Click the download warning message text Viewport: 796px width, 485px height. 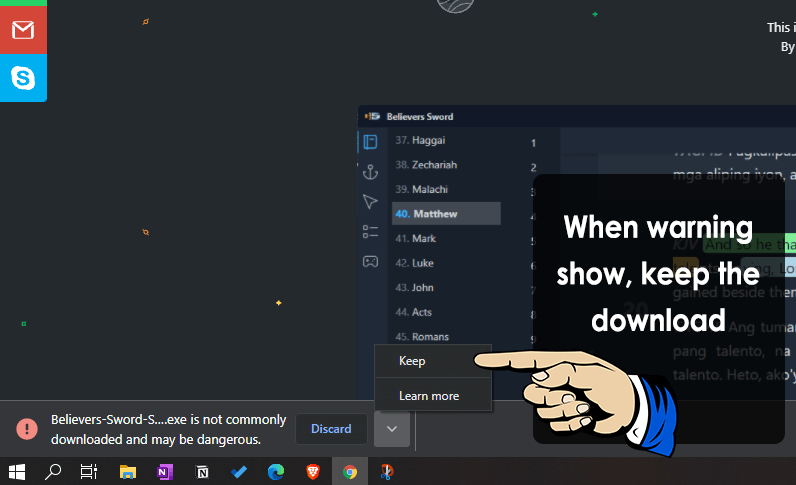click(169, 429)
